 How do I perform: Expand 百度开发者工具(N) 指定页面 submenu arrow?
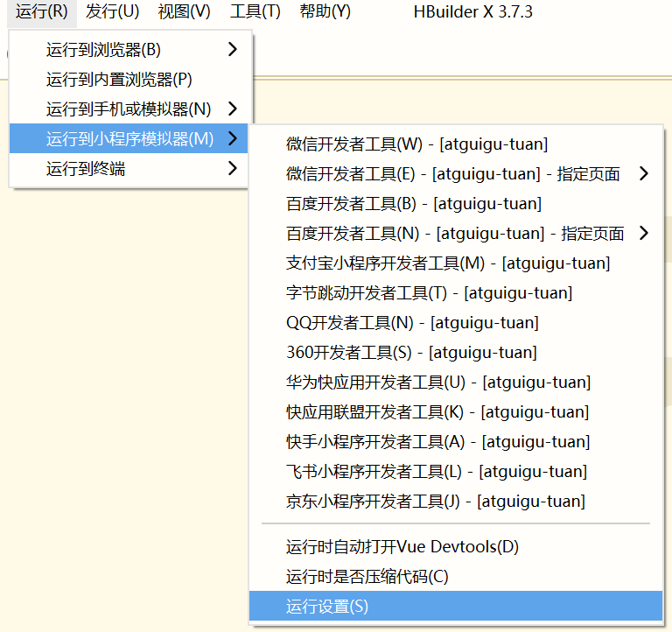pos(644,234)
